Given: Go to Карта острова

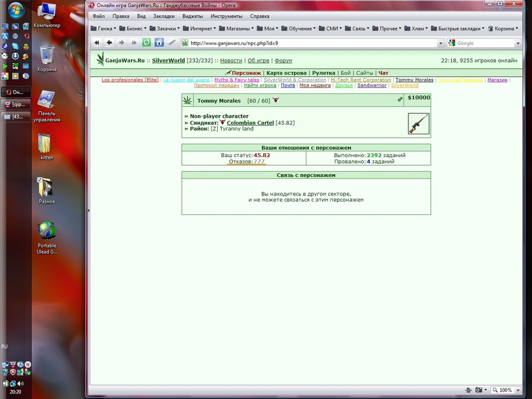Looking at the screenshot, I should pos(287,73).
